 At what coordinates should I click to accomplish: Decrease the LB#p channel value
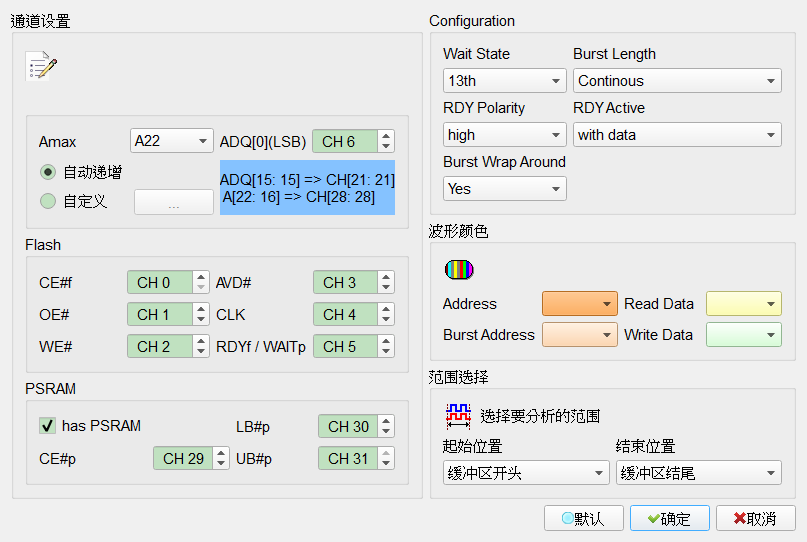tap(386, 432)
